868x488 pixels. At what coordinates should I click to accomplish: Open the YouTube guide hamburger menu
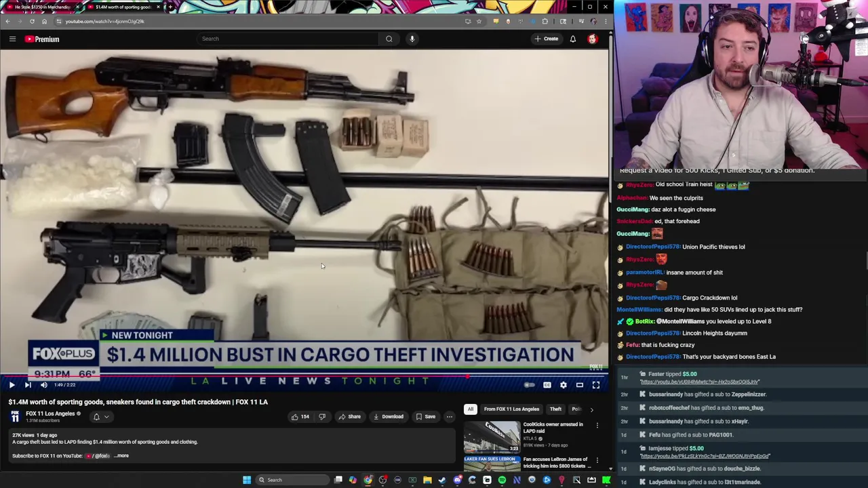[x=12, y=39]
